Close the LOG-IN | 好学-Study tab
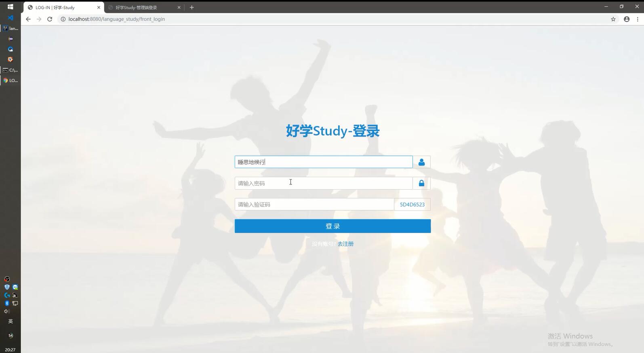 [99, 7]
